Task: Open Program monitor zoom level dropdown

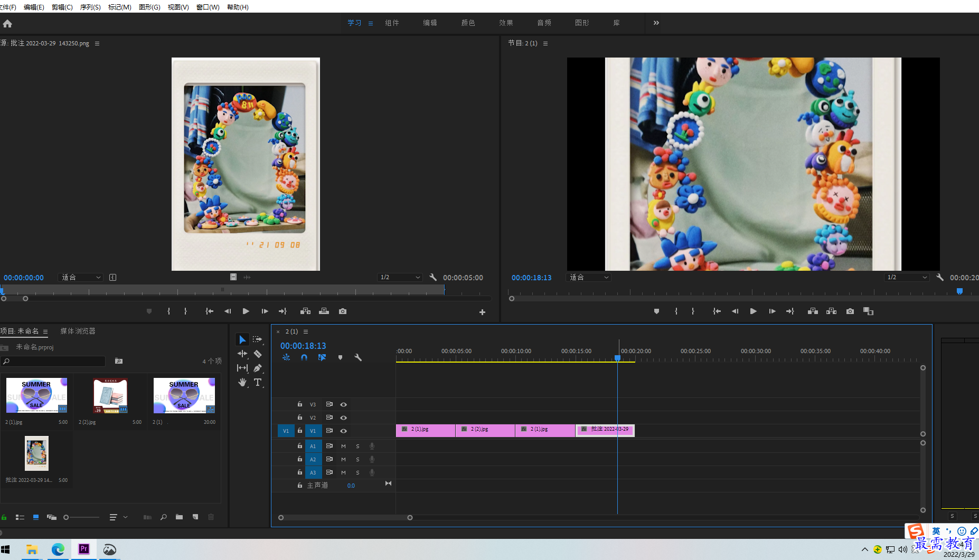Action: tap(589, 277)
